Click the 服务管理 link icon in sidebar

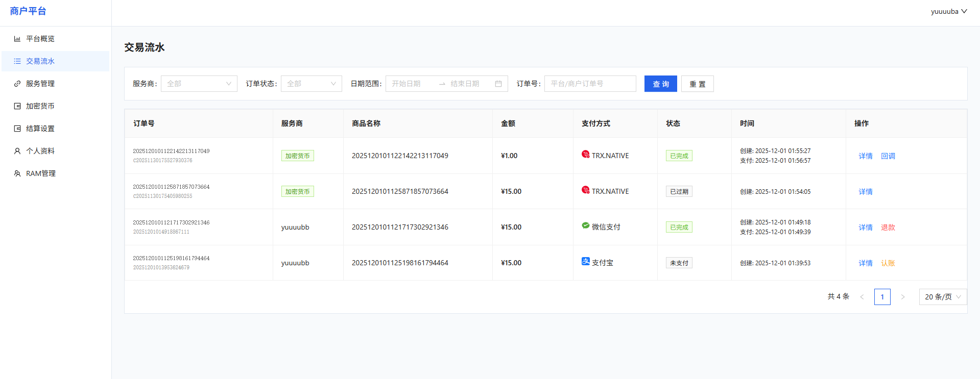17,84
